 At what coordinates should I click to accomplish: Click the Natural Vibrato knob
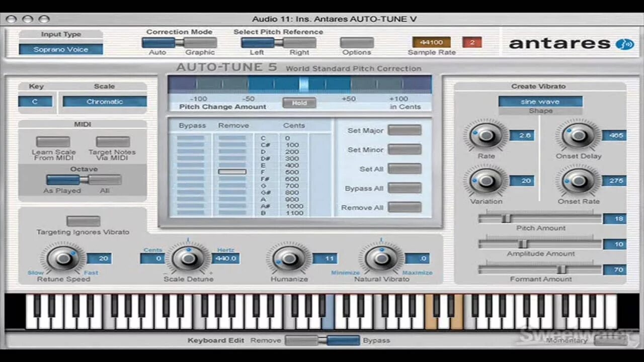(381, 258)
